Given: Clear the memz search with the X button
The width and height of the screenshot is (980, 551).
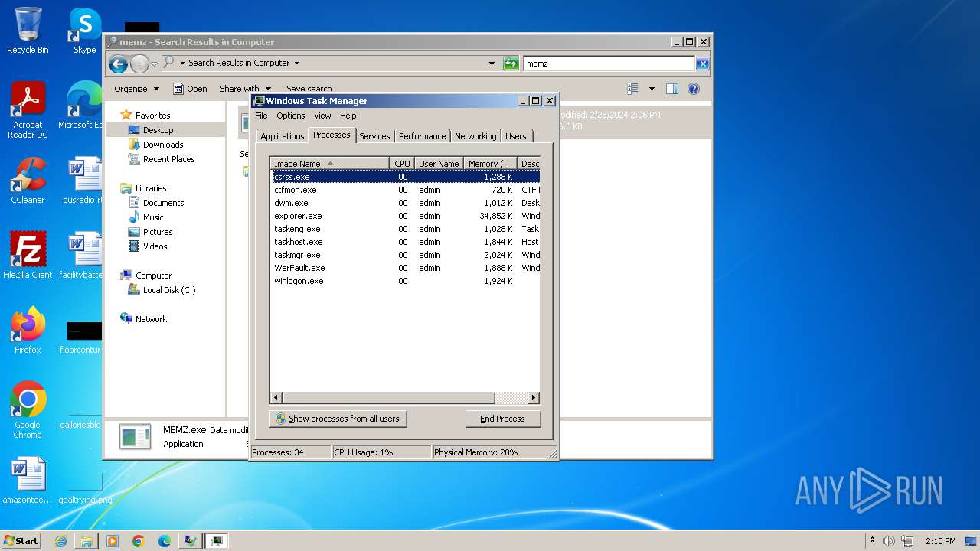Looking at the screenshot, I should (702, 64).
